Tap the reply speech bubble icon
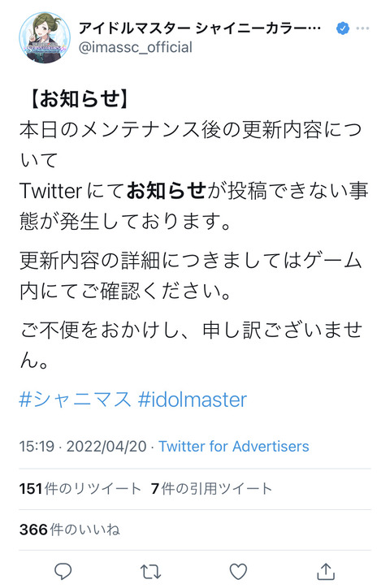The height and width of the screenshot is (588, 390). coord(63,571)
